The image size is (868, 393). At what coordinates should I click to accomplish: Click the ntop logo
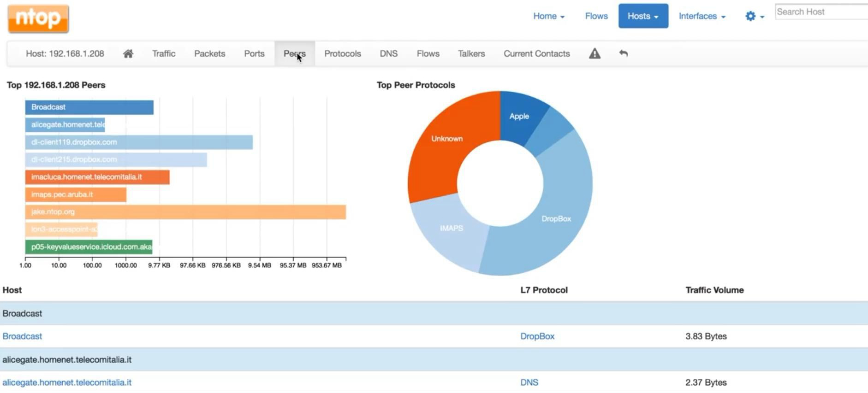point(38,18)
